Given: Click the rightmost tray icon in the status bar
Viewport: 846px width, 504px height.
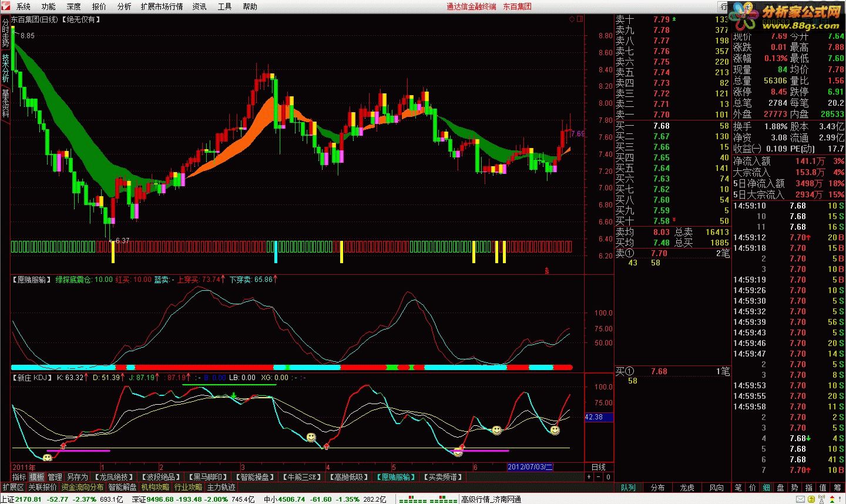Looking at the screenshot, I should 838,499.
